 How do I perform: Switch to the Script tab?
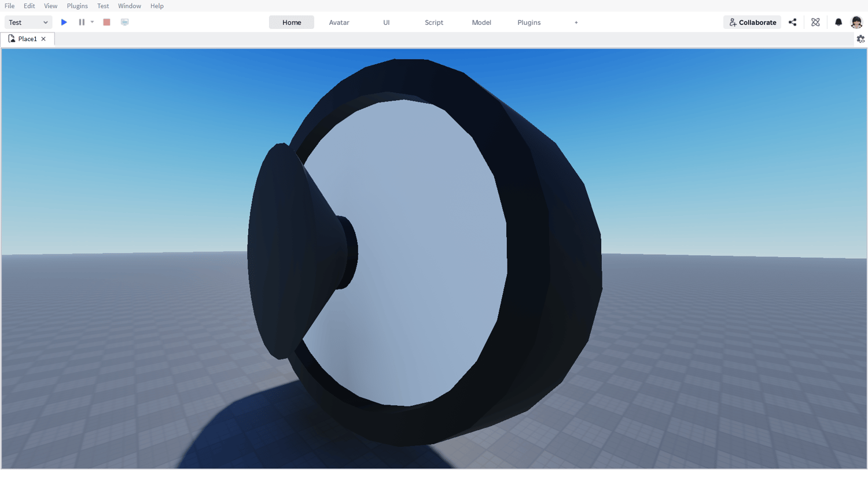click(x=434, y=23)
